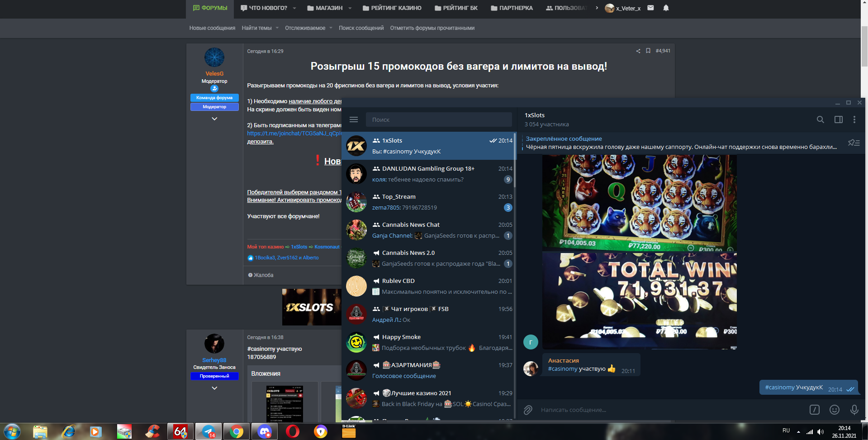Open the Telegram hamburger menu
The height and width of the screenshot is (440, 868).
pos(354,120)
